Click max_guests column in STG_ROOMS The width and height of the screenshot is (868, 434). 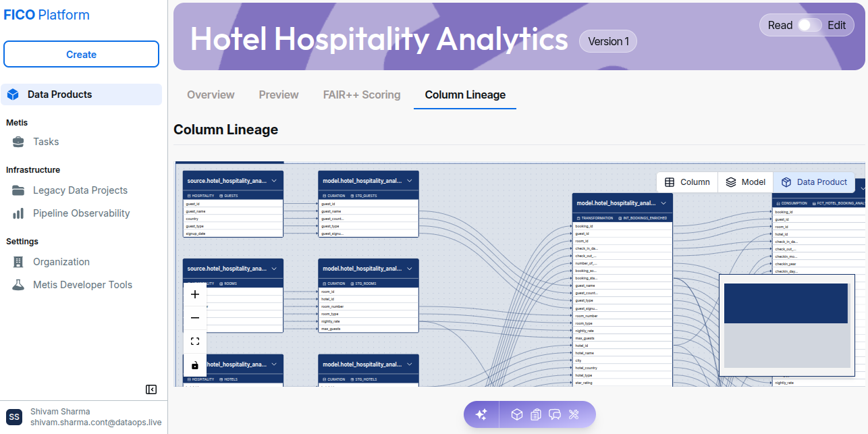369,329
